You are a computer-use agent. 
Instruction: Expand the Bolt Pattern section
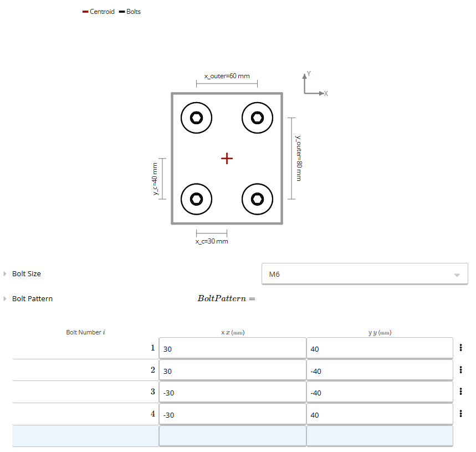[5, 298]
